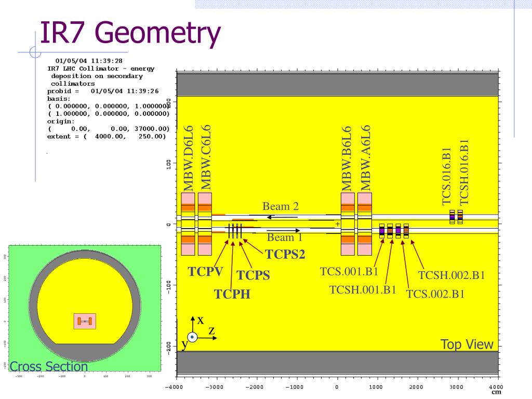
Task: Click the "basis:" heading
Action: 59,99
